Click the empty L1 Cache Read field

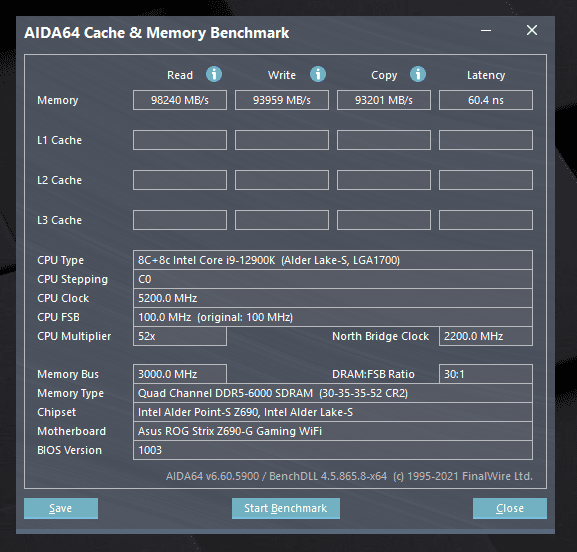[180, 140]
